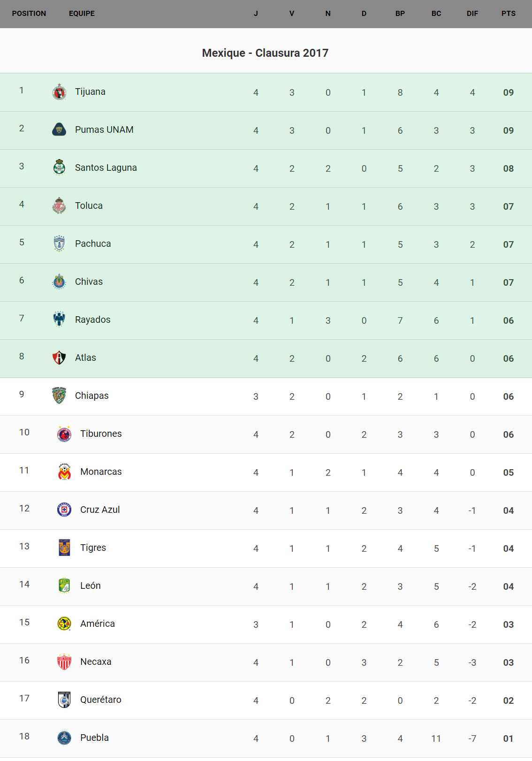The width and height of the screenshot is (532, 761).
Task: Click the DIF column header
Action: pos(472,14)
